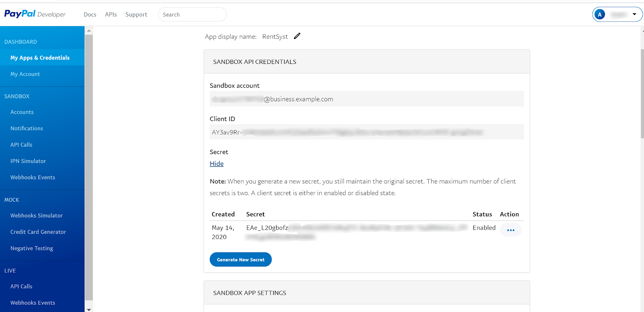Click the PayPal Developer logo
644x312 pixels.
pyautogui.click(x=35, y=14)
